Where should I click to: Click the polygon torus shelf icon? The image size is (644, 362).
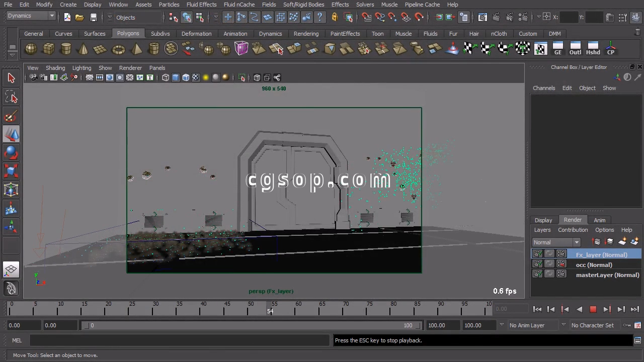(x=118, y=49)
